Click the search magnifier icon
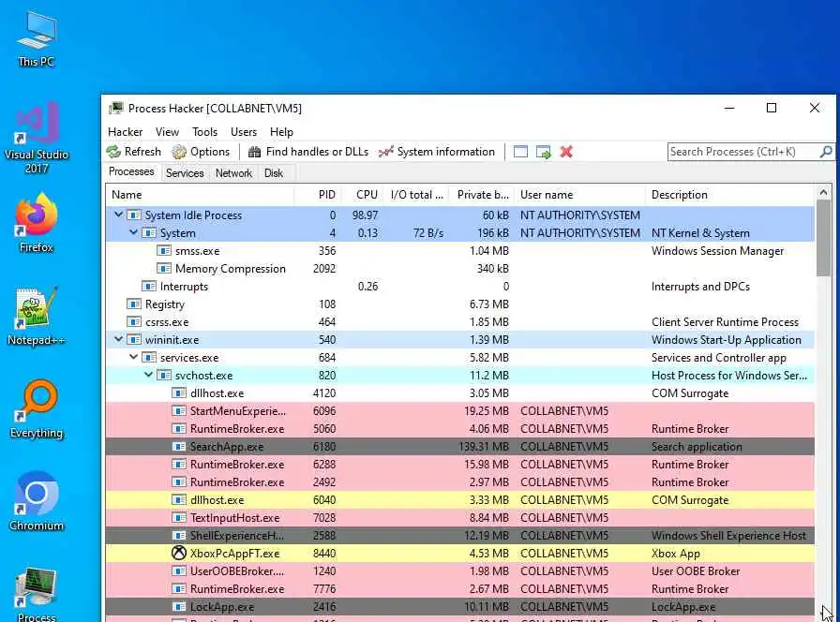 click(x=826, y=152)
